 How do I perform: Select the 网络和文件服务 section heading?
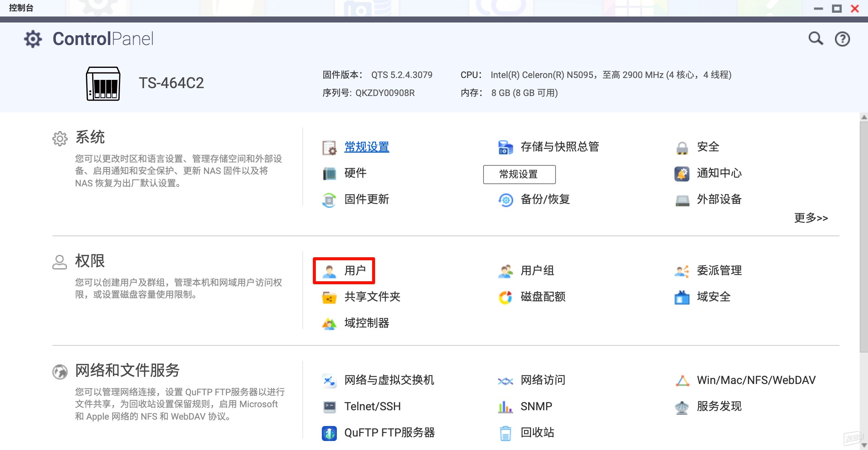click(128, 370)
